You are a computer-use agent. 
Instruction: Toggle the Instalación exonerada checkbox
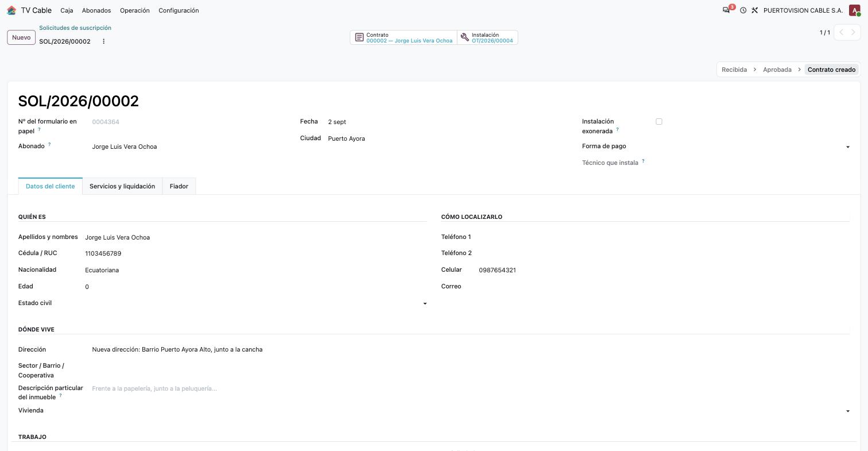point(658,122)
